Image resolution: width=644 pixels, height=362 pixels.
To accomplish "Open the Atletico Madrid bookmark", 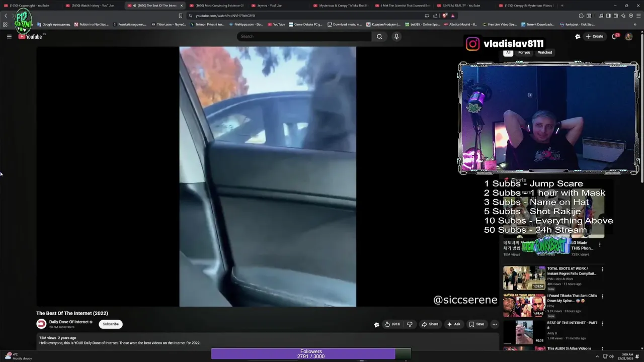I will (460, 24).
